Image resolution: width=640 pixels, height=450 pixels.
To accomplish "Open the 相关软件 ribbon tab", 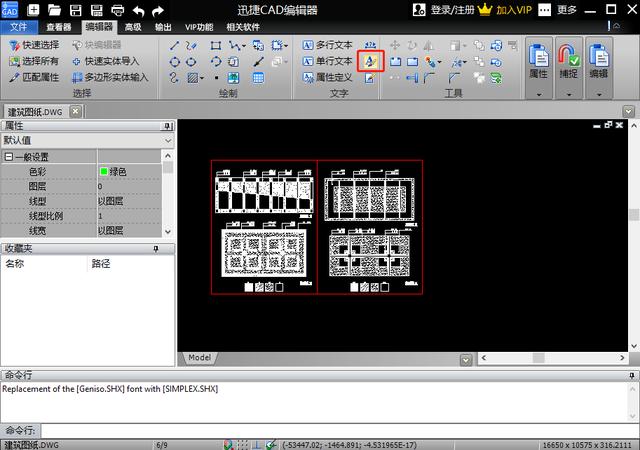I will (243, 27).
